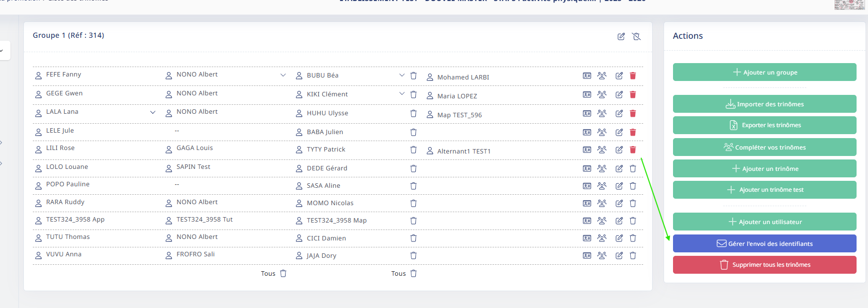
Task: Expand the chevron in FEFE Fanny's NONO Albert cell
Action: pos(283,75)
